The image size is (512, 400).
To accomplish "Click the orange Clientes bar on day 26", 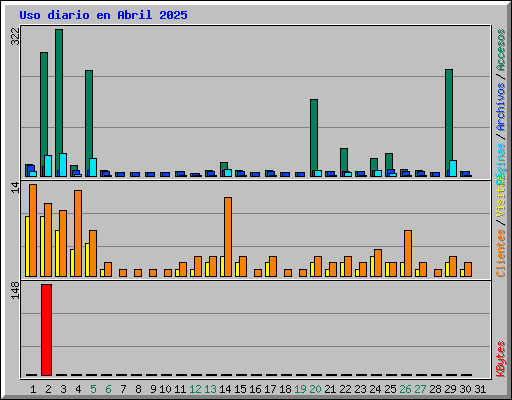I will click(x=408, y=253).
